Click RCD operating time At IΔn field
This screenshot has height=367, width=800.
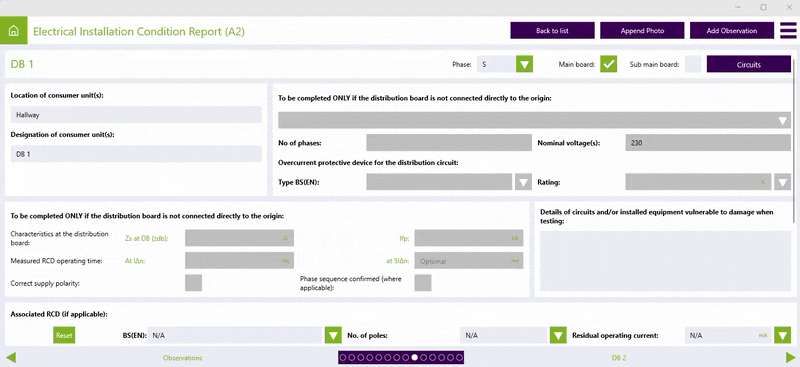[x=239, y=260]
